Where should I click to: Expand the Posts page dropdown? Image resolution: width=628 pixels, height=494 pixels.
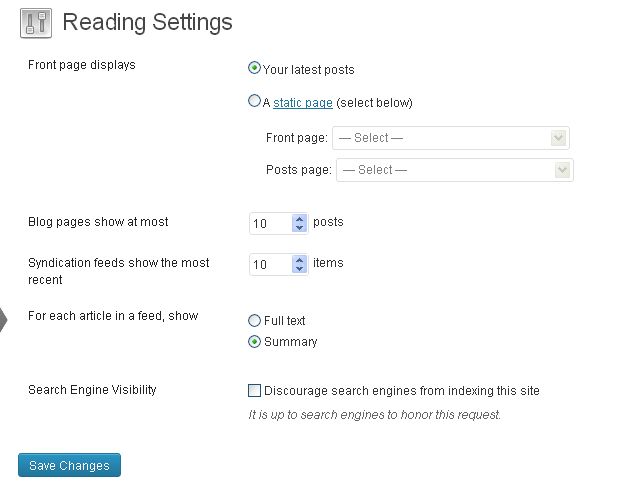click(x=454, y=170)
